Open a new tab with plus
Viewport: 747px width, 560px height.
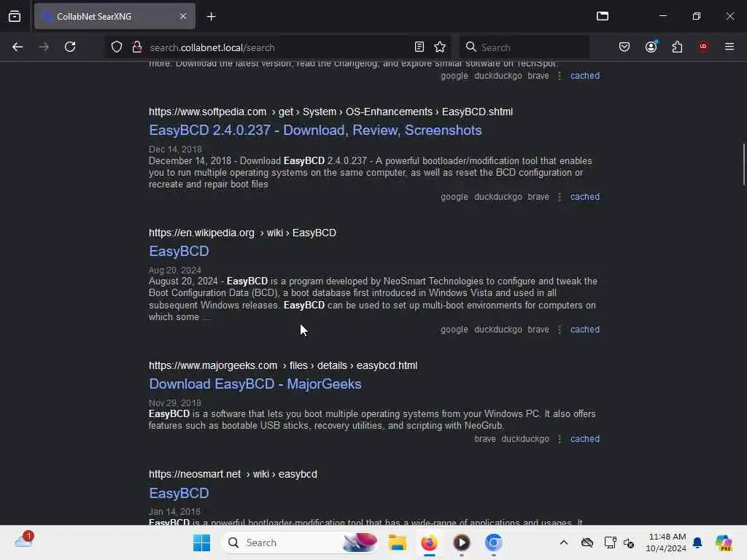tap(211, 17)
